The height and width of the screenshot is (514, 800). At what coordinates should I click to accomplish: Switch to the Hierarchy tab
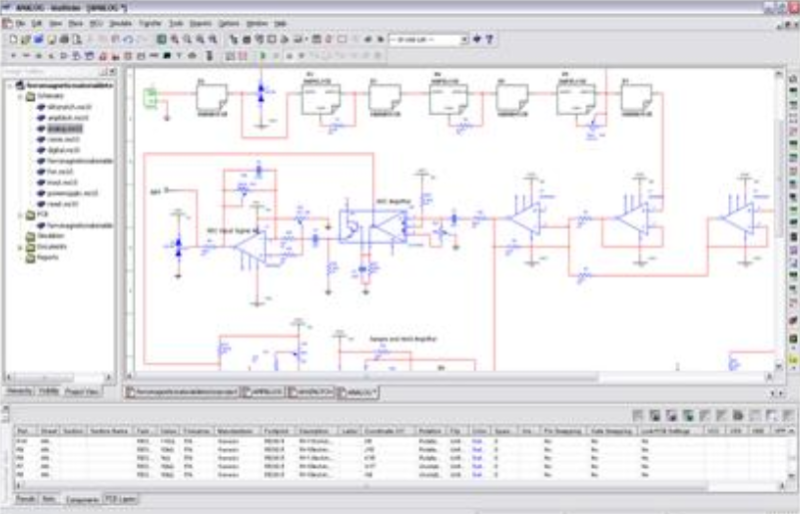point(20,391)
